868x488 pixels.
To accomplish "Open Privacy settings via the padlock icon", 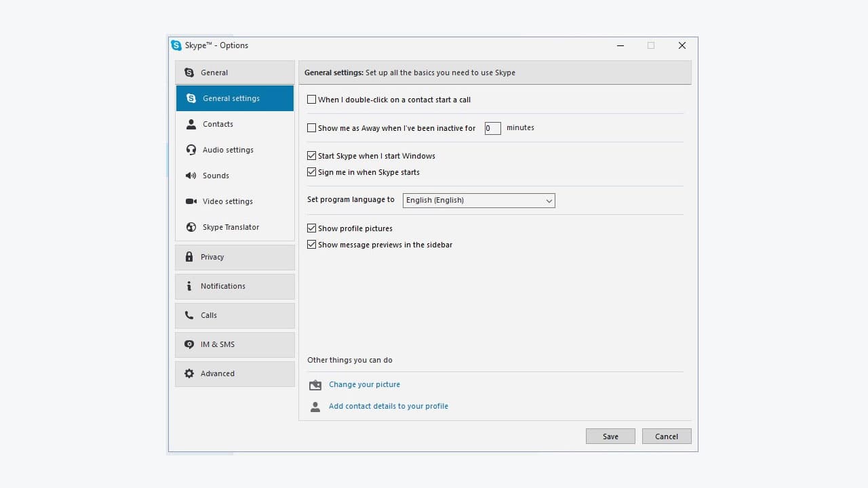I will click(189, 257).
